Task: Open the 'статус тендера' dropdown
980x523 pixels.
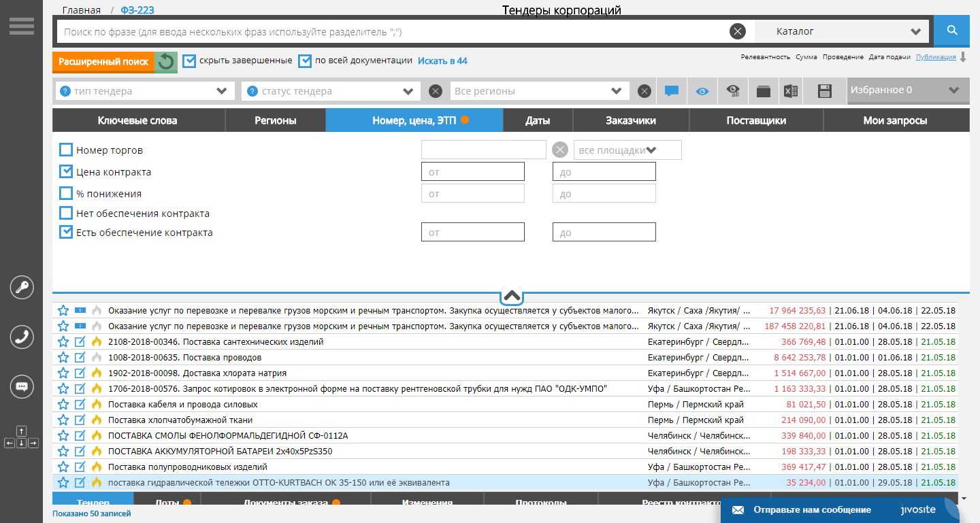Action: (x=331, y=91)
